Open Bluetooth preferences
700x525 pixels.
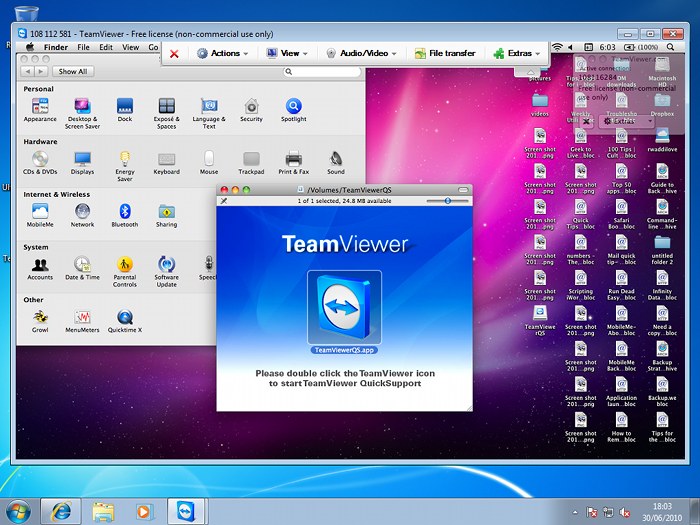point(125,215)
